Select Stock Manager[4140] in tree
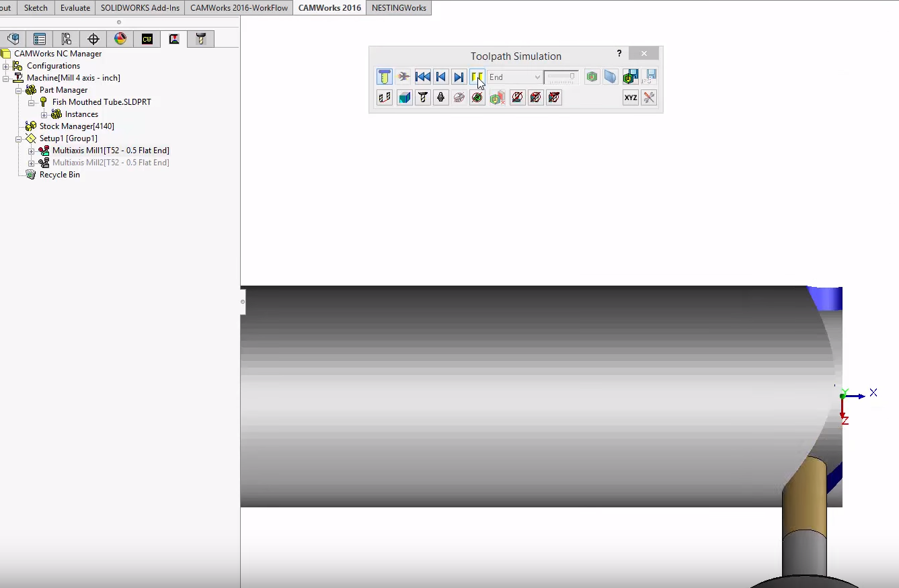899x588 pixels. [77, 126]
